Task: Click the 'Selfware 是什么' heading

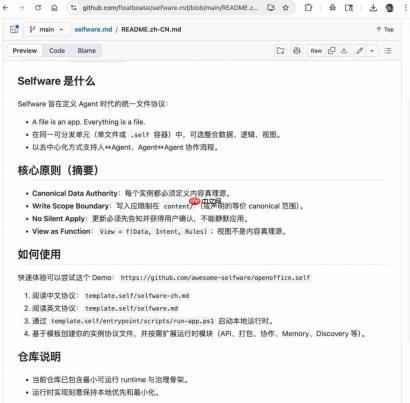Action: [56, 81]
